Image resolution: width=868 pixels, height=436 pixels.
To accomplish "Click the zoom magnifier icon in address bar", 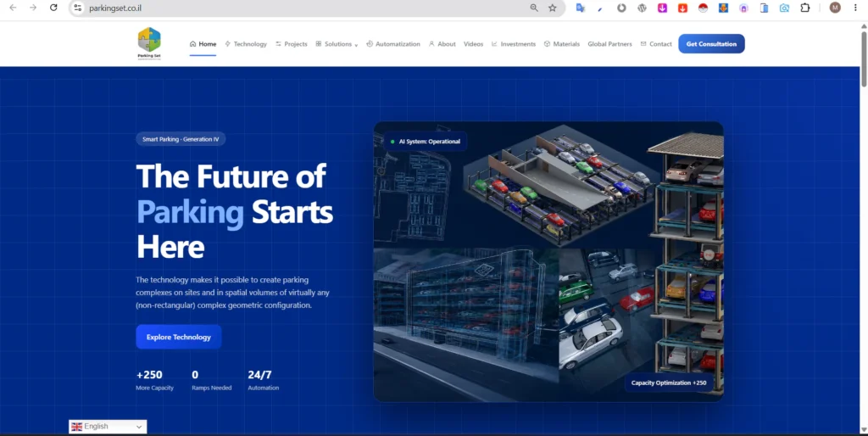I will (534, 8).
